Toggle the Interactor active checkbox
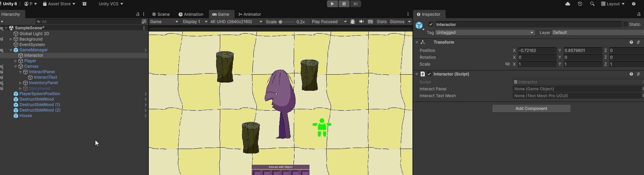This screenshot has height=175, width=644. click(431, 24)
